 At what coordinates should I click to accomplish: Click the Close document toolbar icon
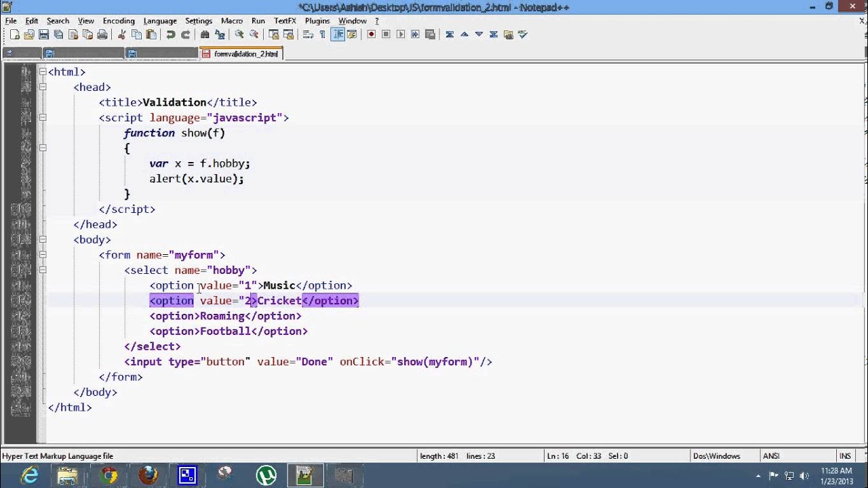tap(73, 35)
